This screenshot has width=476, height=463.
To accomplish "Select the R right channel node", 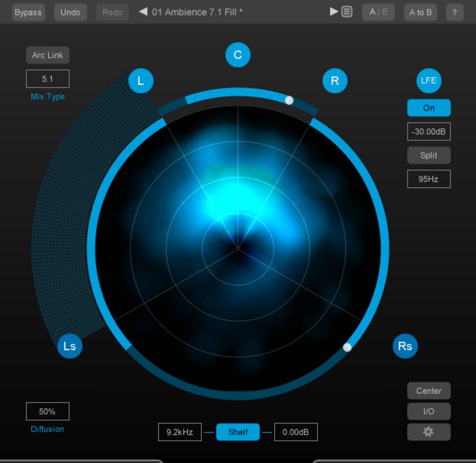I will tap(335, 81).
